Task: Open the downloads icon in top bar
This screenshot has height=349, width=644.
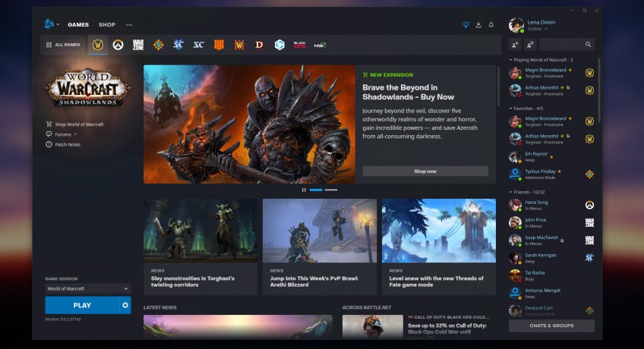Action: (x=478, y=24)
